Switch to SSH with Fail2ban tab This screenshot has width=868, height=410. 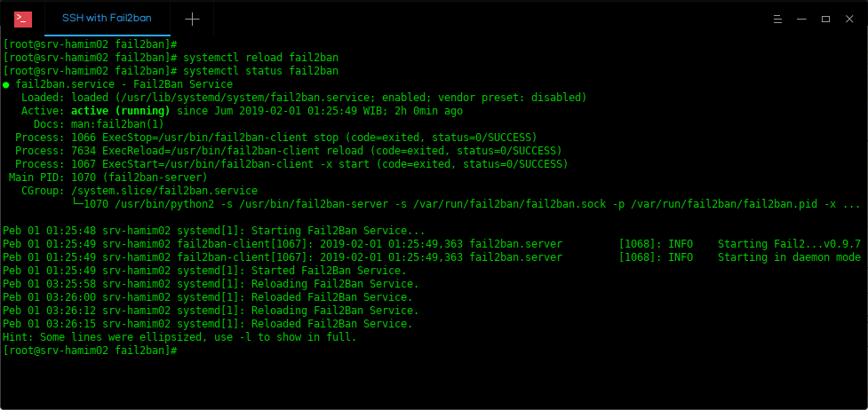(x=108, y=19)
